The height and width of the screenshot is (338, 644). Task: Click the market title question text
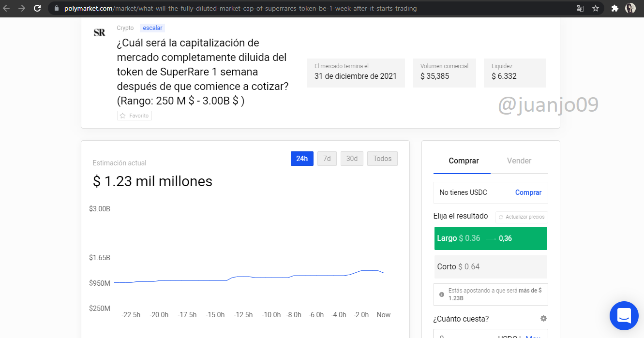coord(203,72)
